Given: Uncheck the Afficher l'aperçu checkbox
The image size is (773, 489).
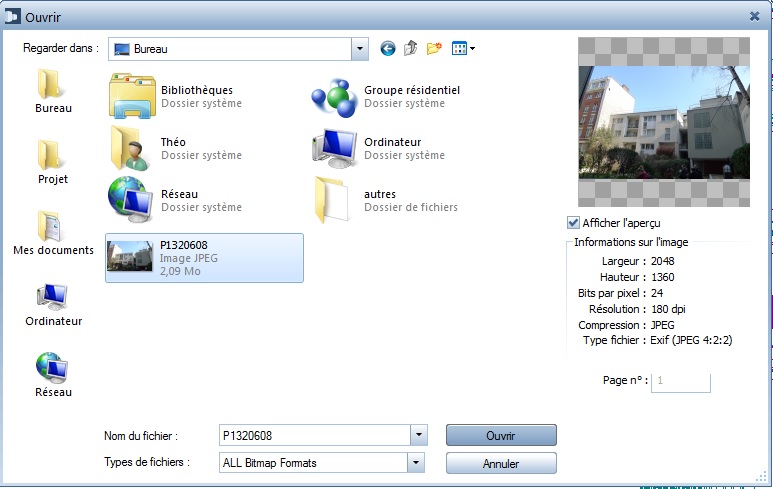Looking at the screenshot, I should tap(573, 223).
